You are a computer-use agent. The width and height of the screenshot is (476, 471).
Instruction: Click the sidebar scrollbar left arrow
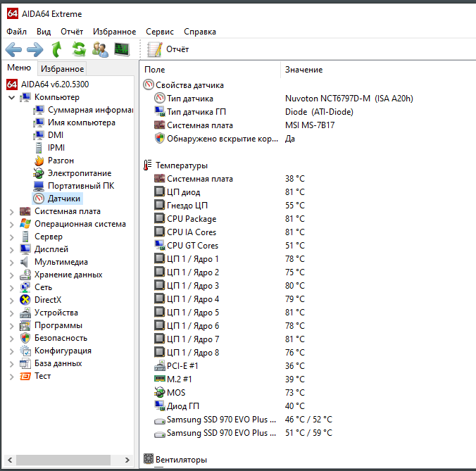tap(10, 460)
